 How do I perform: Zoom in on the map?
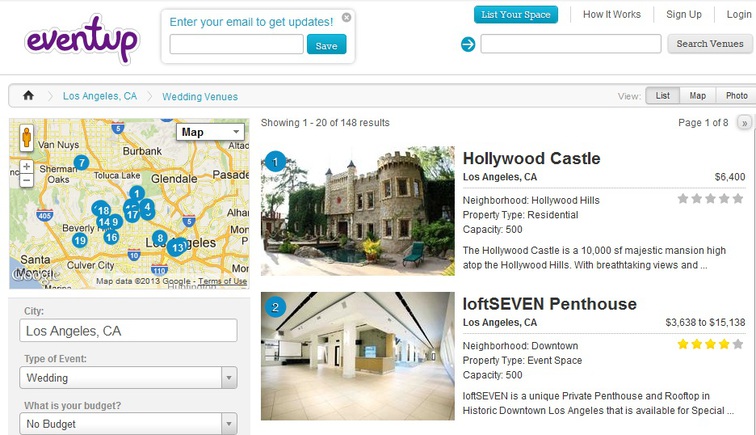(27, 167)
